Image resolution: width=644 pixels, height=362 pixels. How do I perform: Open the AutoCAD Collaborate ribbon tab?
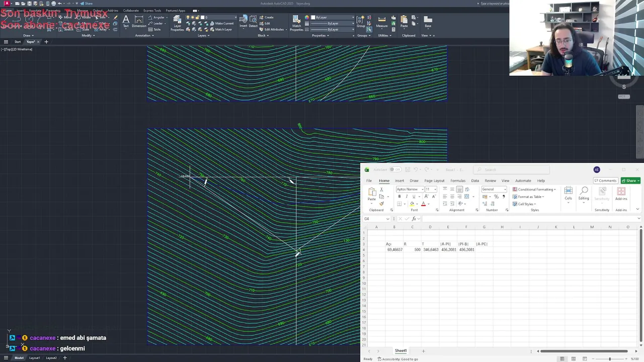click(x=131, y=11)
